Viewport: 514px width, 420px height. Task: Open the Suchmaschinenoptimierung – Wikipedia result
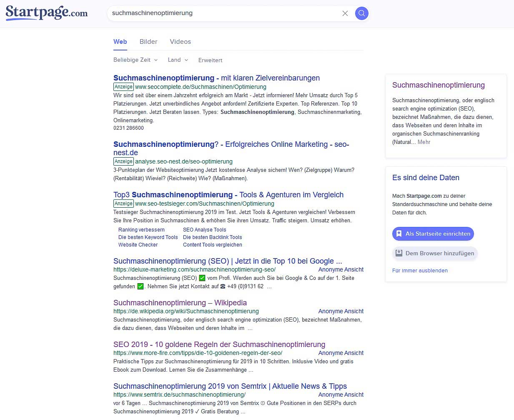[x=180, y=303]
